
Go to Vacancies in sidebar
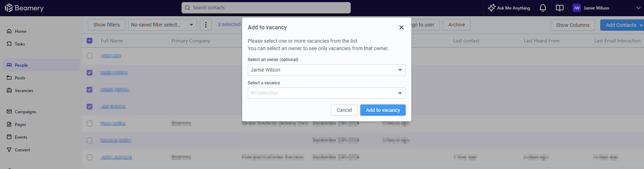tap(24, 91)
